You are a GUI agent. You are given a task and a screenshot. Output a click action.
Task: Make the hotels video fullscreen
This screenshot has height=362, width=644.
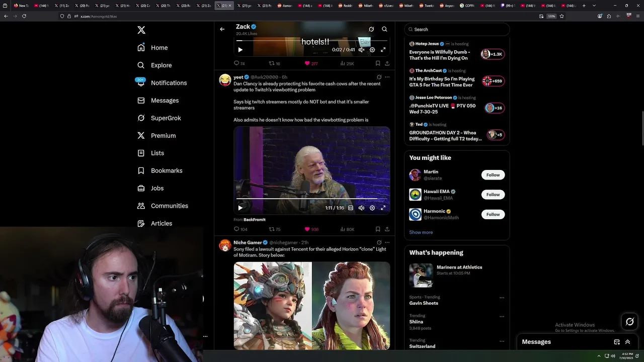coord(383,50)
